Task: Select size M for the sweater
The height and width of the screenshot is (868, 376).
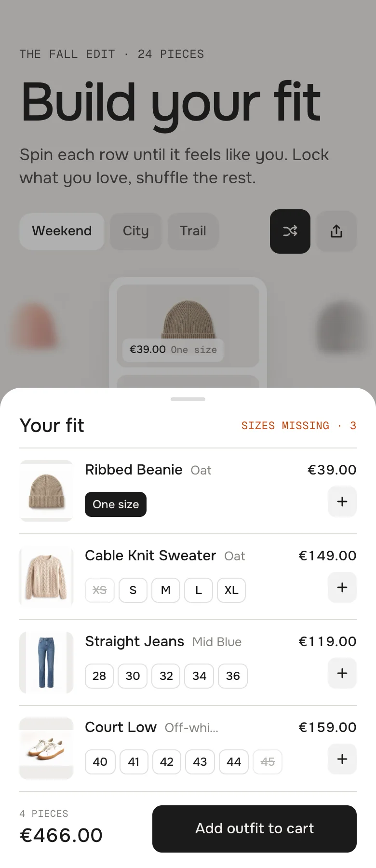Action: tap(166, 590)
